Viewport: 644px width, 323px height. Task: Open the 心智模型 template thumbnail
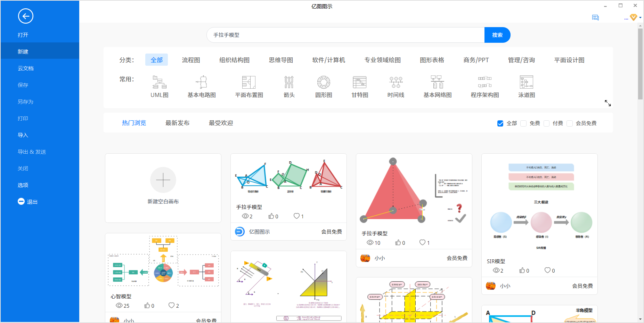163,261
